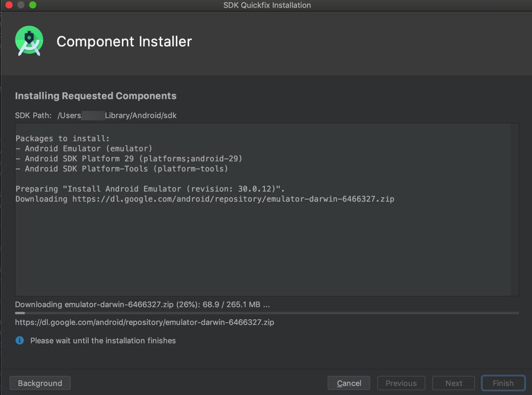532x395 pixels.
Task: Click the Finish button
Action: pos(503,383)
